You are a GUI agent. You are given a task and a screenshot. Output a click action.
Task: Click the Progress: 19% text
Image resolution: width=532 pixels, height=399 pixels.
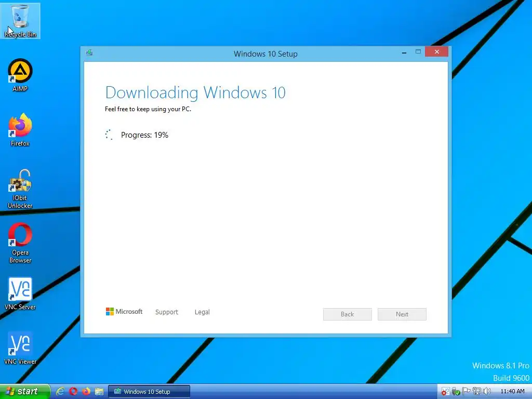(x=144, y=135)
